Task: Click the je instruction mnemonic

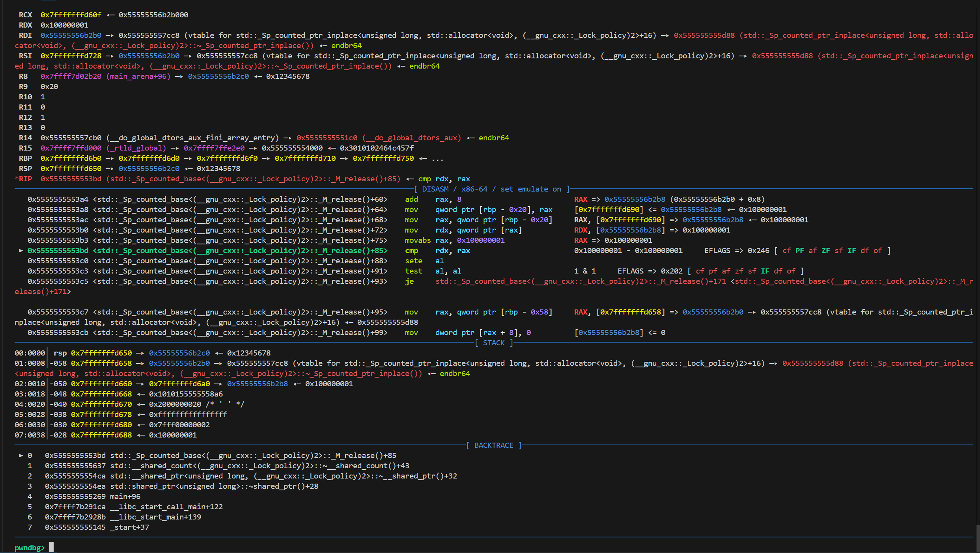Action: pos(409,281)
